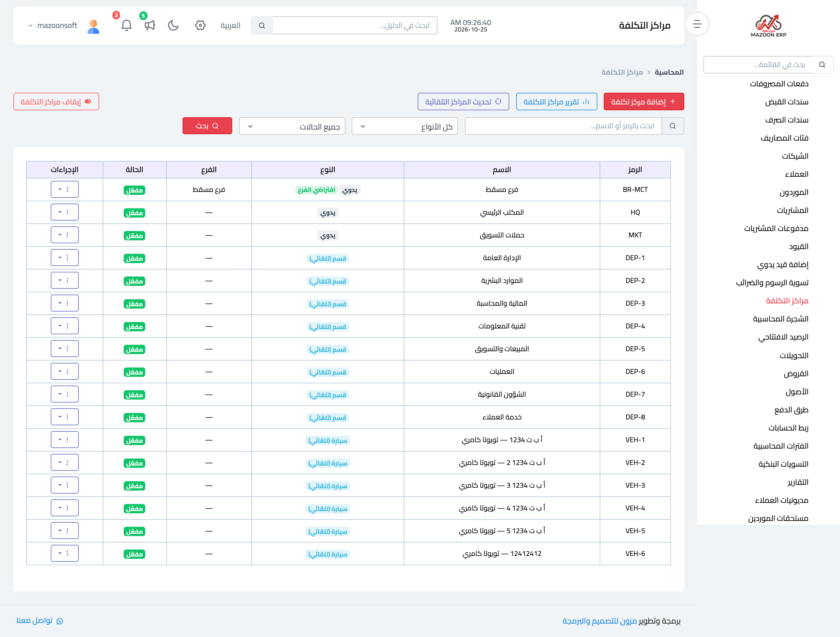Click the user avatar icon
Screen dimensions: 840x637
tap(93, 27)
